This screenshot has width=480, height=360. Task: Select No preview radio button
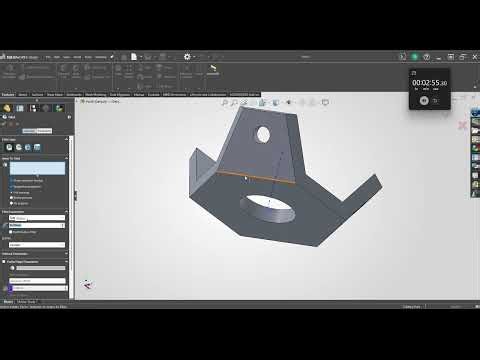point(11,203)
